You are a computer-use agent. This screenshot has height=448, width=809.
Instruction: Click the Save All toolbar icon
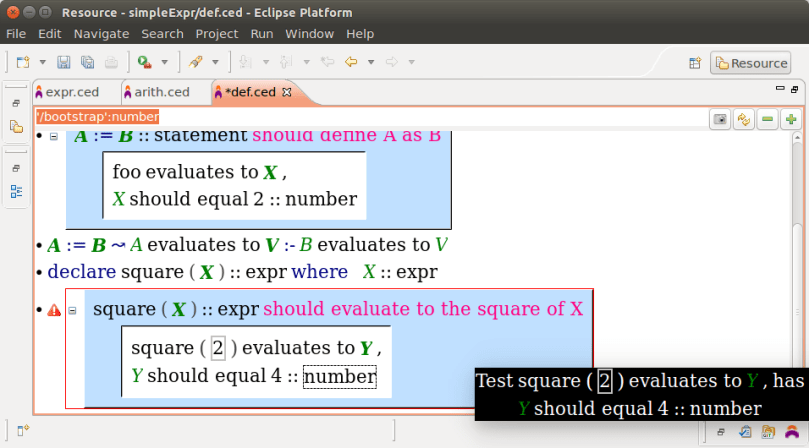(87, 62)
